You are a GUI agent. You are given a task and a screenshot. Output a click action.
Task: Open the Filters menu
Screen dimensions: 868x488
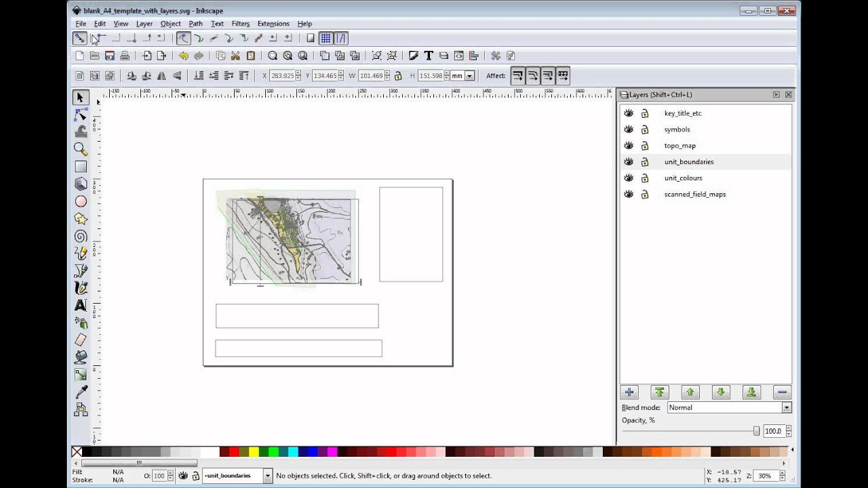click(x=240, y=24)
